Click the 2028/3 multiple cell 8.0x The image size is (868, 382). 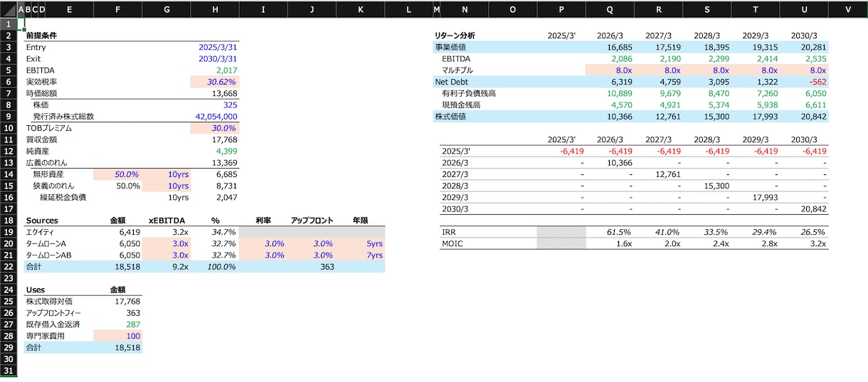pyautogui.click(x=706, y=70)
